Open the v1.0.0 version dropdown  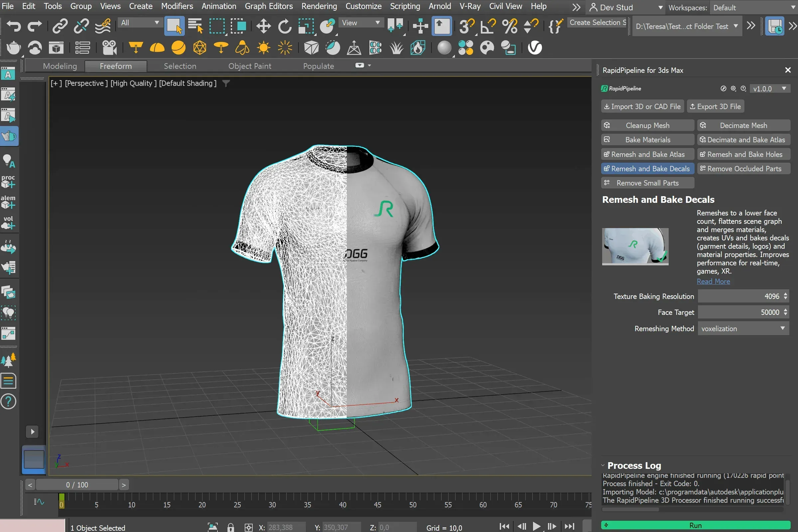pyautogui.click(x=769, y=88)
